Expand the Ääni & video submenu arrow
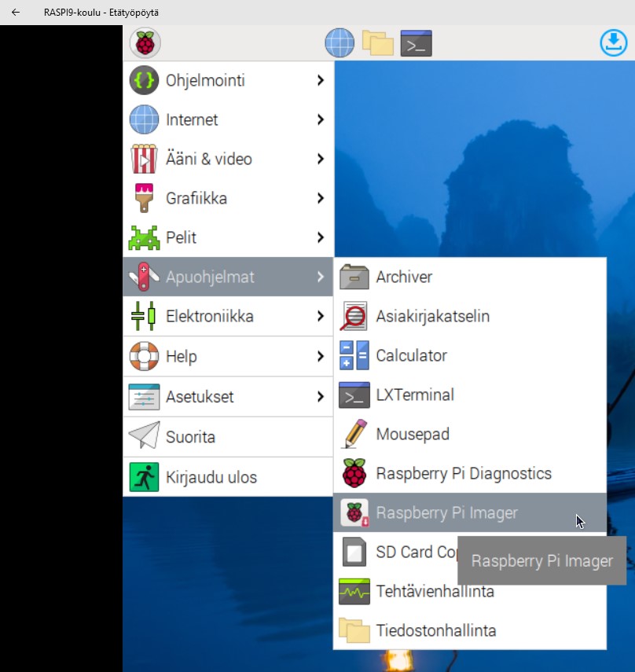635x672 pixels. point(321,159)
